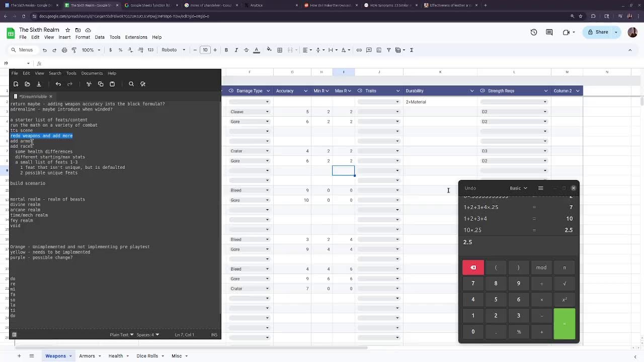This screenshot has height=362, width=644.
Task: Close the StreamVisible editor tab
Action: click(50, 96)
